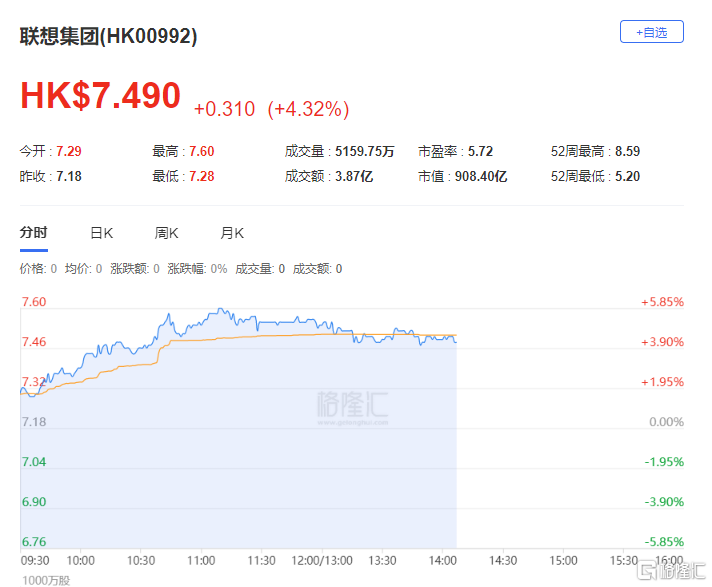Click the 12:00/13:00 time axis label
Screen dimensions: 712x587
coord(322,561)
